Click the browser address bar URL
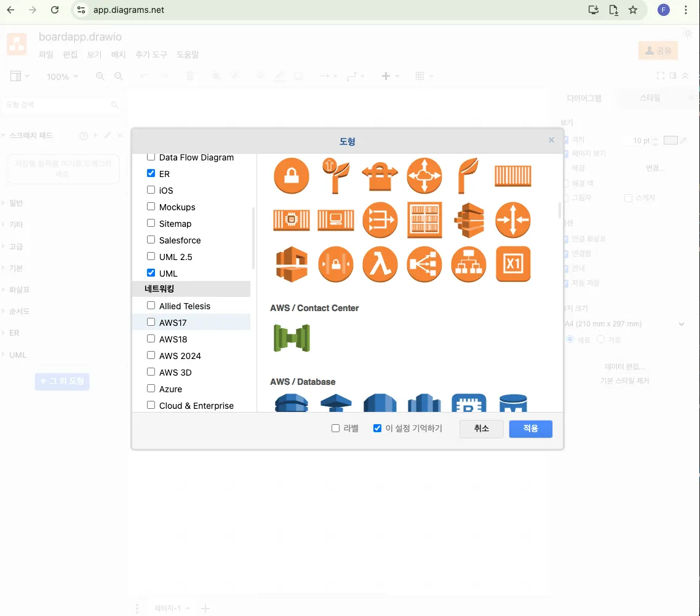 129,10
